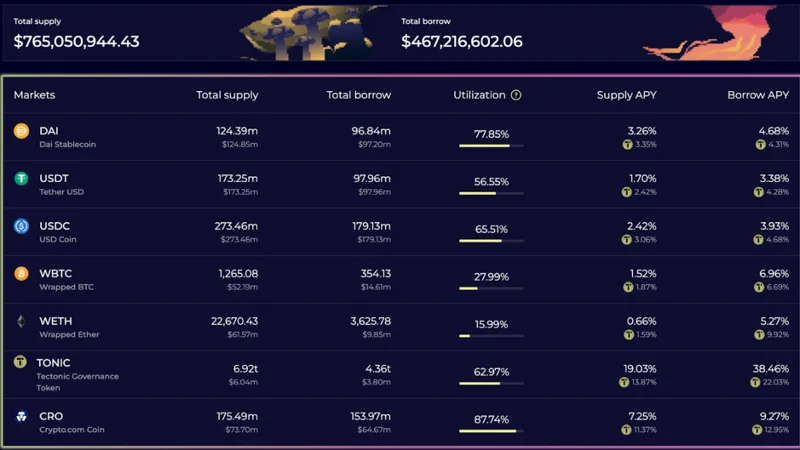Click WBTC utilization bar under 27.99%
The image size is (800, 450).
click(x=491, y=288)
